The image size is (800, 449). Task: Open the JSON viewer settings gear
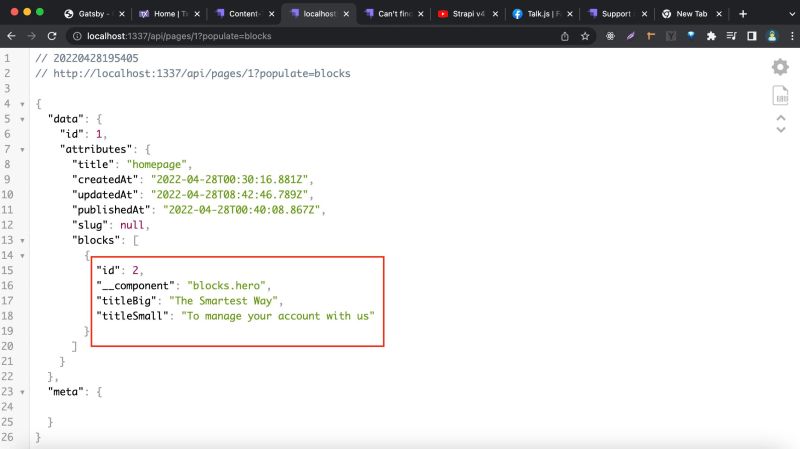[780, 67]
